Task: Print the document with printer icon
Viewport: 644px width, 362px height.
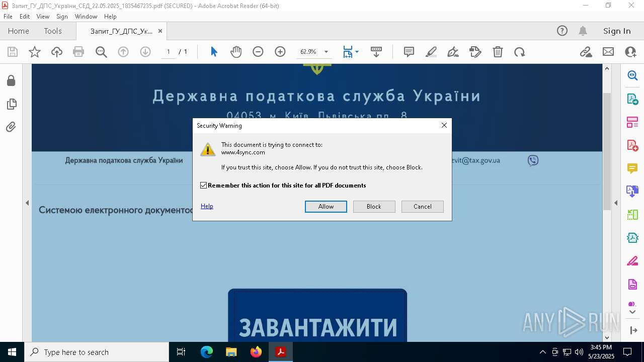Action: [x=78, y=52]
